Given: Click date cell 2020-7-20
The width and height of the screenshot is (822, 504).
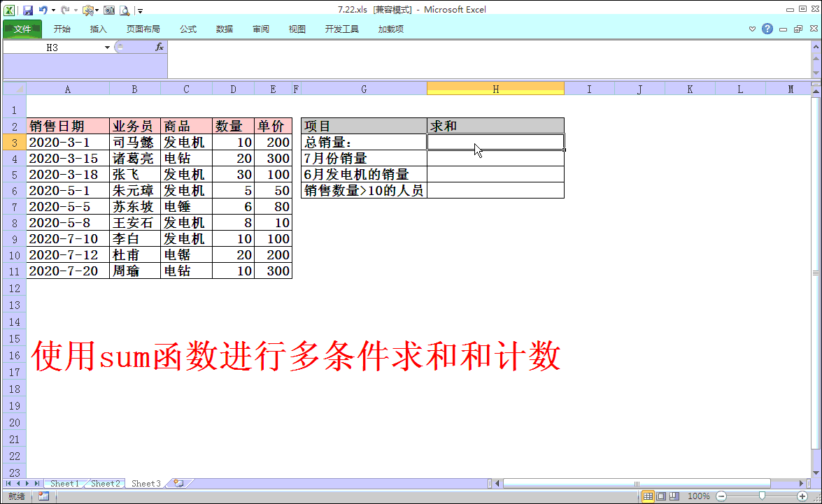Looking at the screenshot, I should (x=68, y=271).
